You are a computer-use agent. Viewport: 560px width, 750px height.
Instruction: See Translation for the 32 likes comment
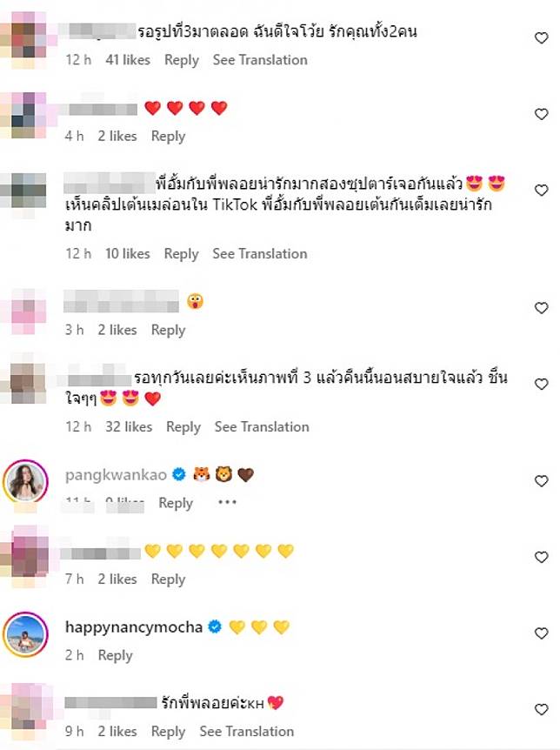tap(262, 426)
